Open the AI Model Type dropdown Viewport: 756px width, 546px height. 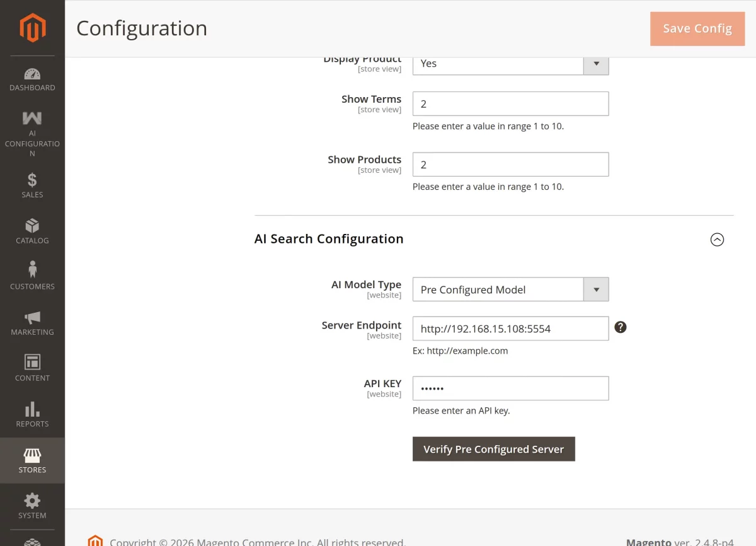510,289
